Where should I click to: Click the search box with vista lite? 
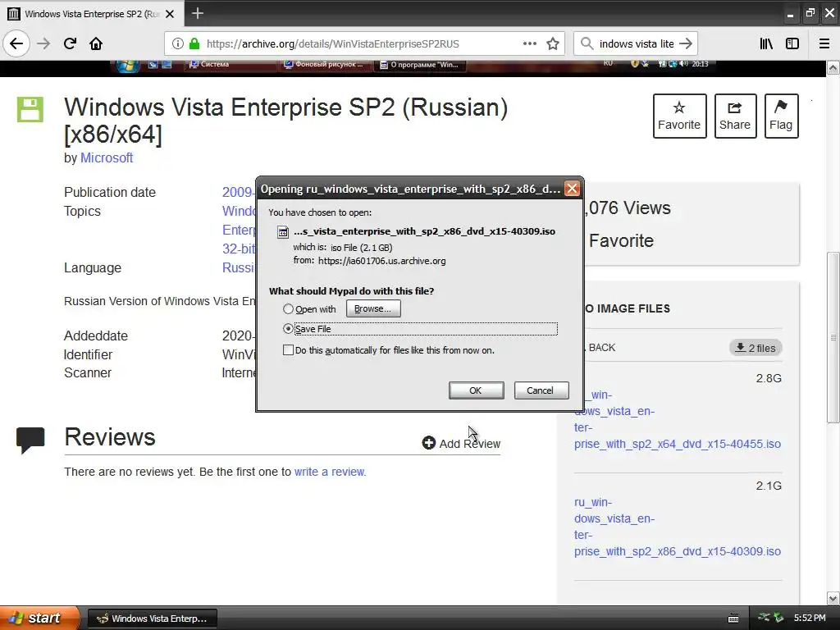(x=636, y=44)
